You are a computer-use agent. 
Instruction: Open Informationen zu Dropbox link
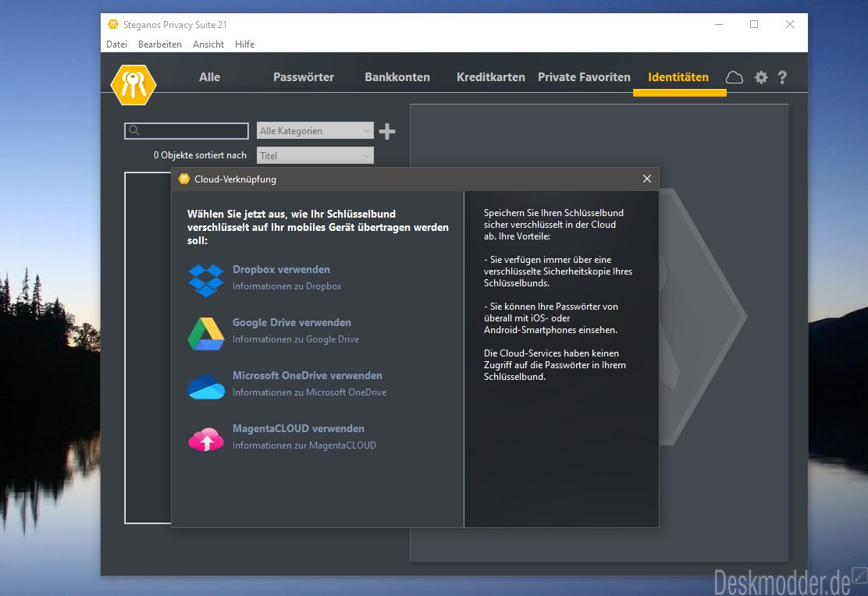click(x=286, y=286)
